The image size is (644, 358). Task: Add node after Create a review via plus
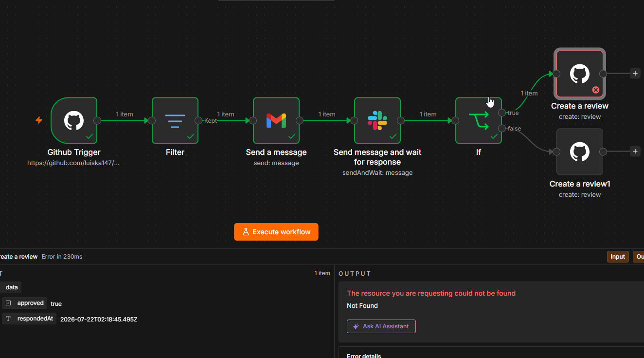[x=635, y=74]
